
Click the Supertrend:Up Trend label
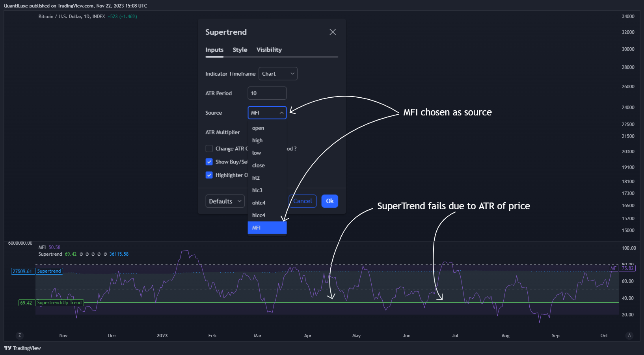tap(60, 303)
